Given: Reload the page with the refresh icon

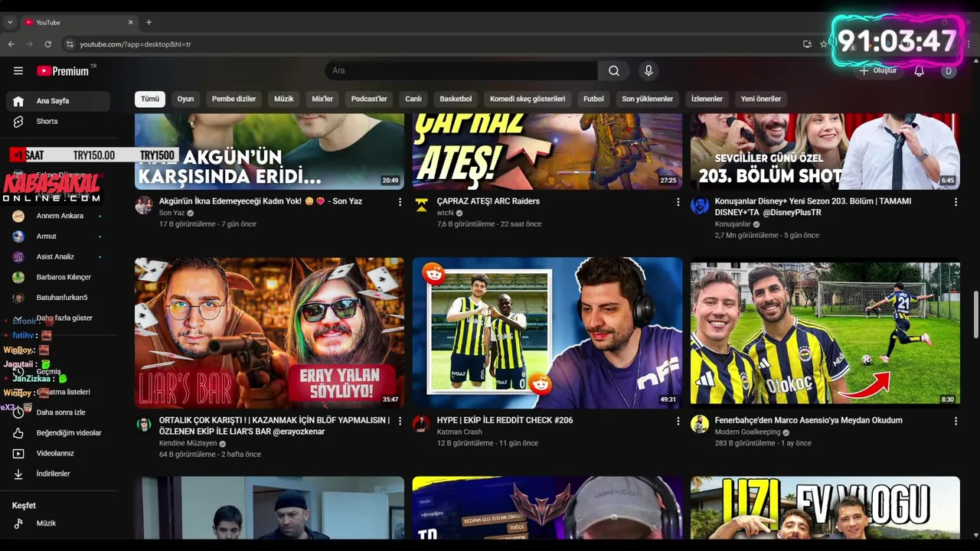Looking at the screenshot, I should click(48, 44).
